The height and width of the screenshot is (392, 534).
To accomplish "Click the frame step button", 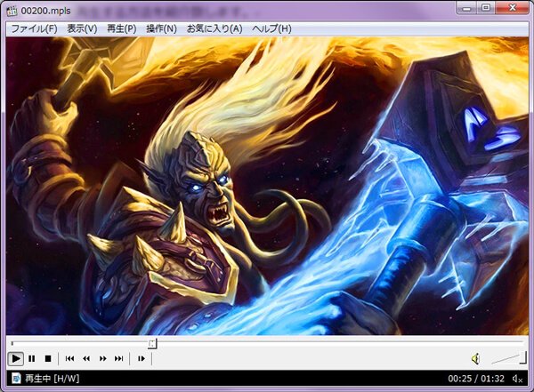I will tap(141, 358).
